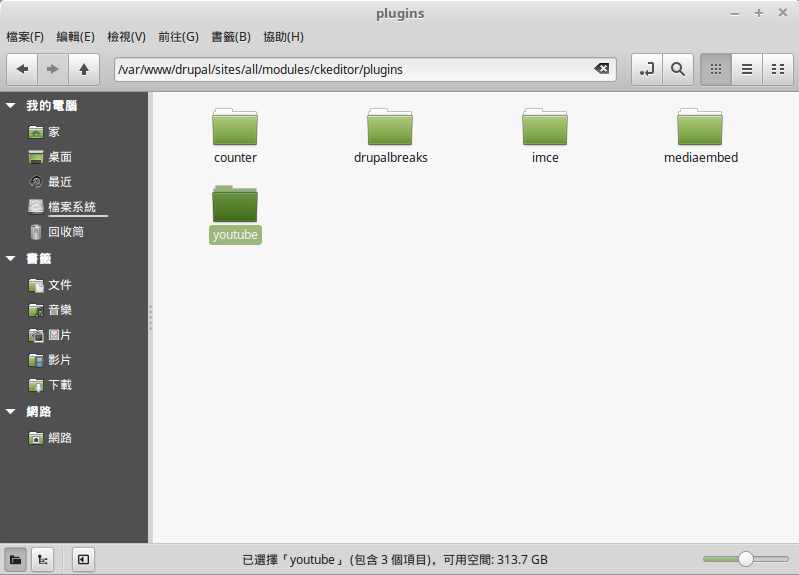Viewport: 799px width, 575px height.
Task: Click the youtube folder icon
Action: point(235,204)
